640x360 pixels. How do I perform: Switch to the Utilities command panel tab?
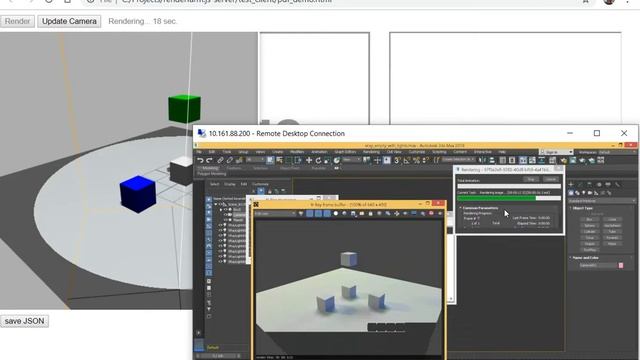[617, 184]
